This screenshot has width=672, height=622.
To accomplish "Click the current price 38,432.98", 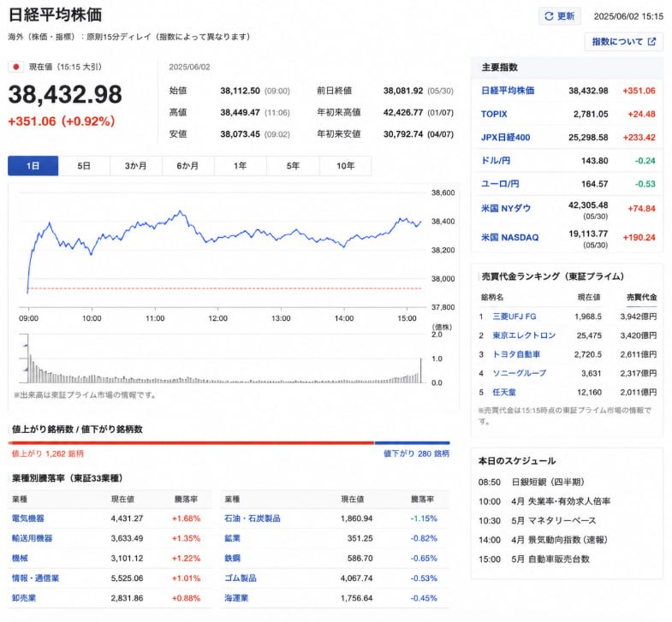I will 65,94.
